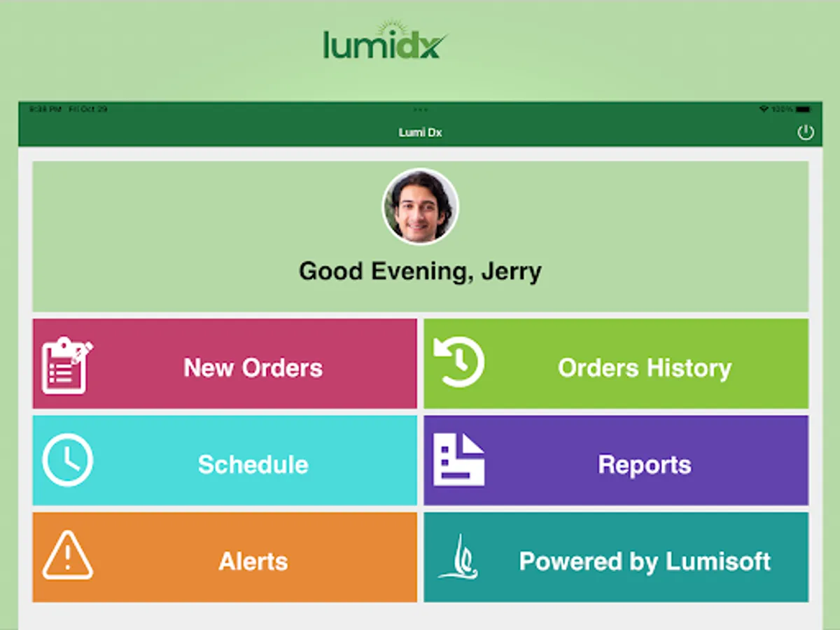Open the Alerts tile label
Image resolution: width=840 pixels, height=630 pixels.
click(253, 561)
